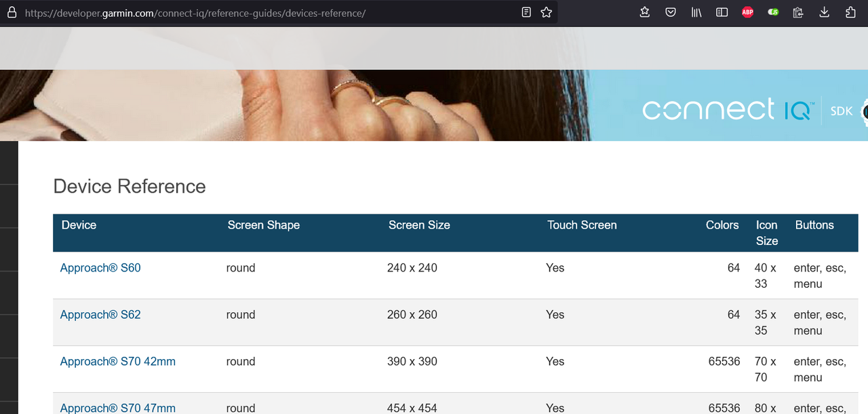Click the Device Reference heading

click(x=130, y=186)
